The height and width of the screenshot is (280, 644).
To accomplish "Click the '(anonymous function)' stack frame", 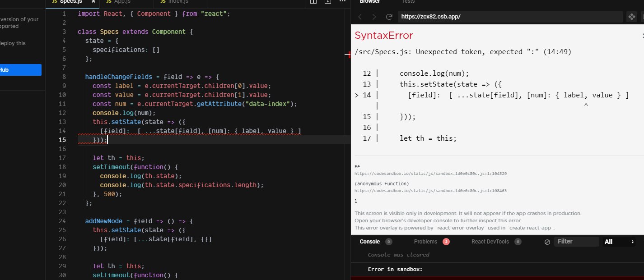I will click(382, 184).
